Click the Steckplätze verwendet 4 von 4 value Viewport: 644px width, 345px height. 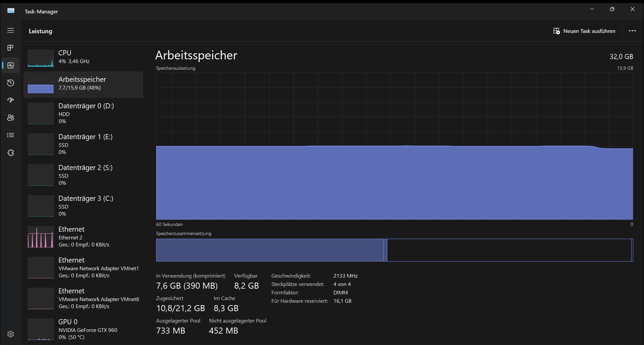click(342, 284)
